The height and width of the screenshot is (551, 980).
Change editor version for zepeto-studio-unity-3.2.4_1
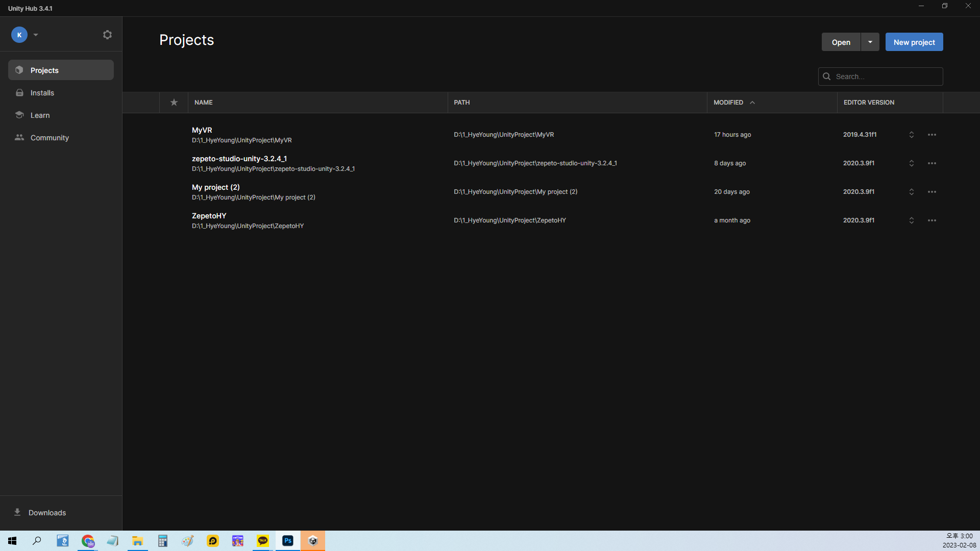pyautogui.click(x=912, y=163)
